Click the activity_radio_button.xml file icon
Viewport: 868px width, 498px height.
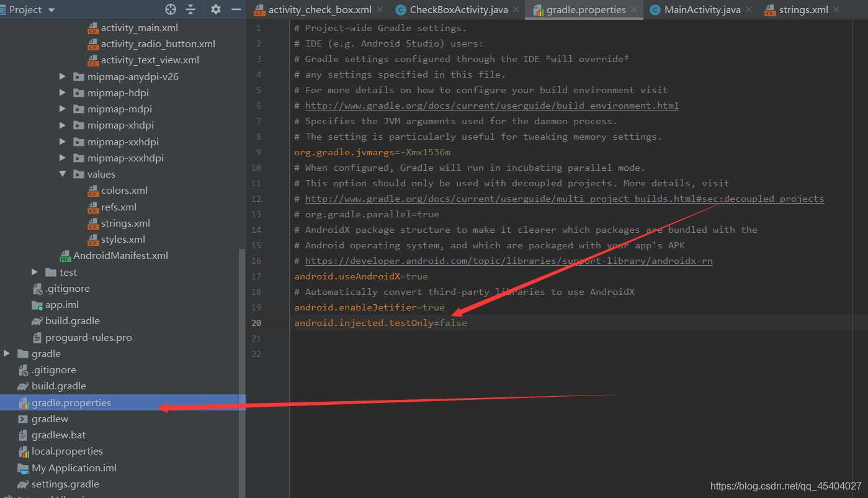[x=92, y=43]
